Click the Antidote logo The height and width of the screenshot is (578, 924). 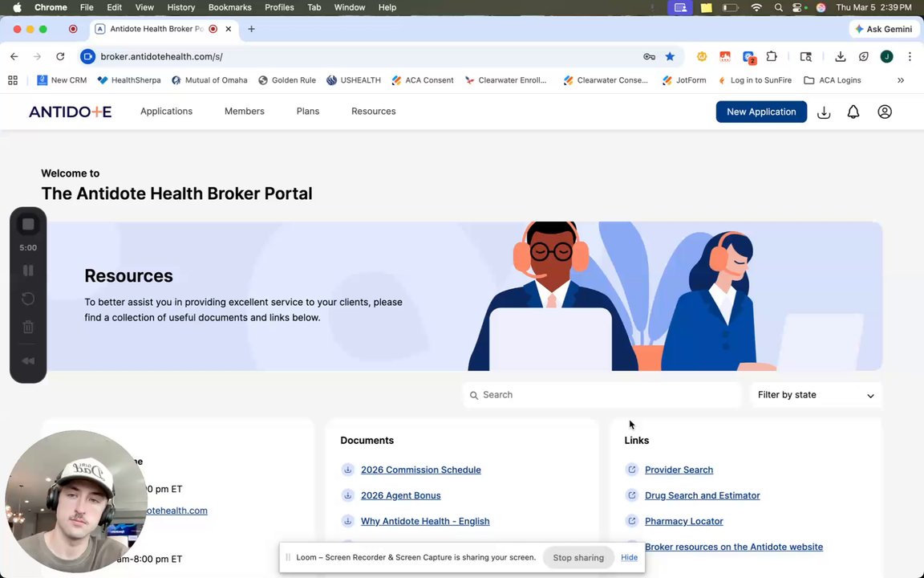point(70,112)
